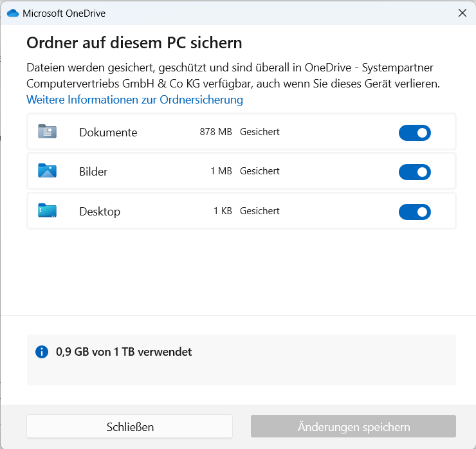Select the Dokumente folder label
476x449 pixels.
(x=108, y=133)
